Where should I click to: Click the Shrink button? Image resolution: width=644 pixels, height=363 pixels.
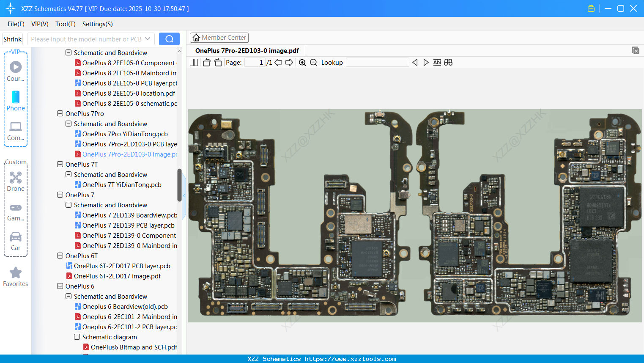pos(13,39)
